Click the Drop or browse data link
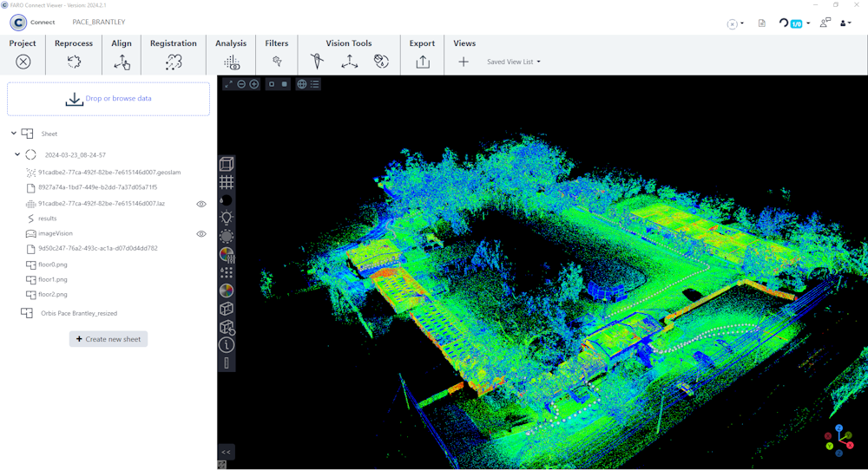Viewport: 868px width, 470px height. [x=118, y=99]
